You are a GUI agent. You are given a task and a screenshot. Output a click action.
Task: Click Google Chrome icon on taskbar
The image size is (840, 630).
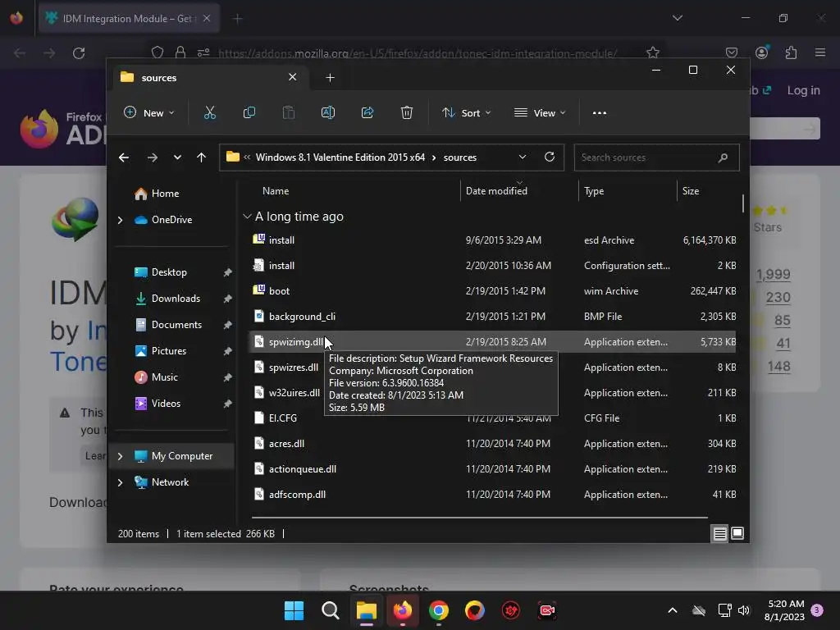tap(439, 610)
